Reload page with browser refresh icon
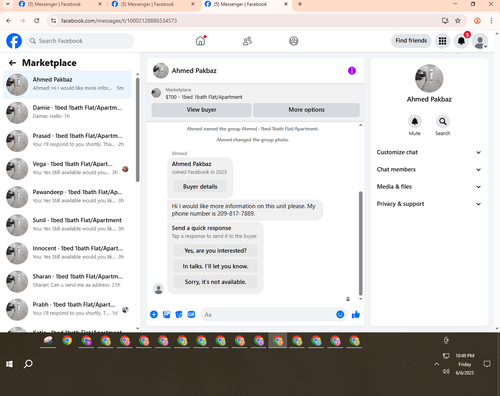Image resolution: width=500 pixels, height=396 pixels. click(x=37, y=21)
